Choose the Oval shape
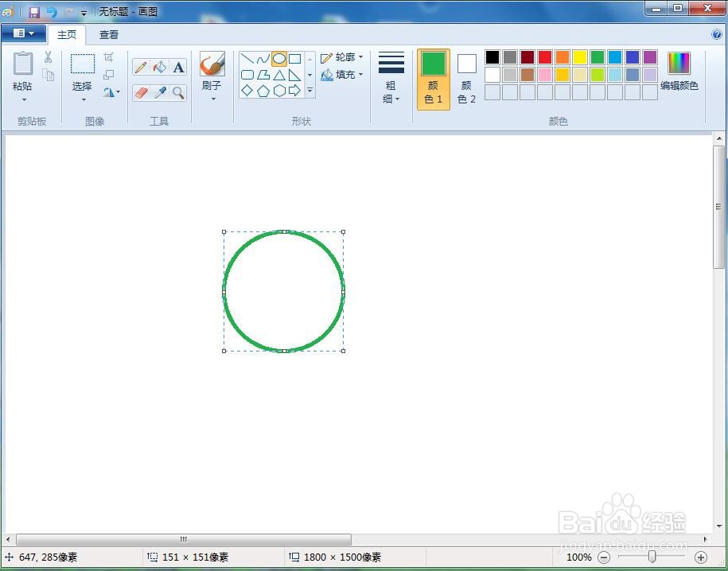 (x=278, y=59)
